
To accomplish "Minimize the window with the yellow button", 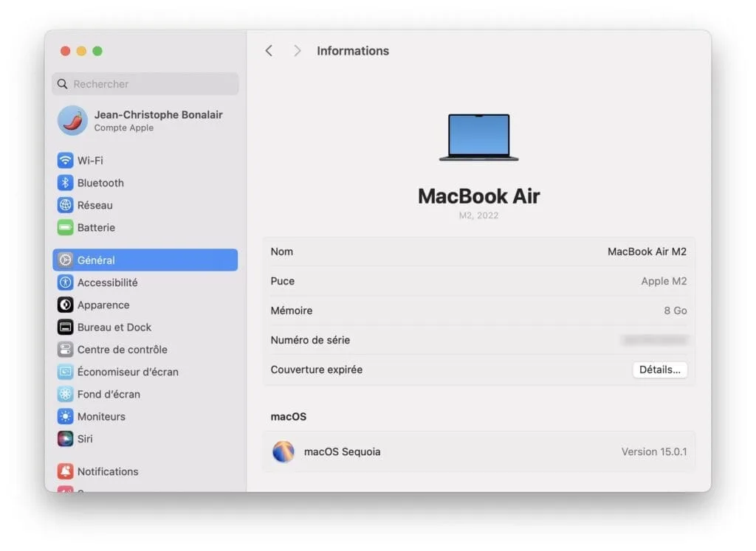I will pyautogui.click(x=81, y=51).
